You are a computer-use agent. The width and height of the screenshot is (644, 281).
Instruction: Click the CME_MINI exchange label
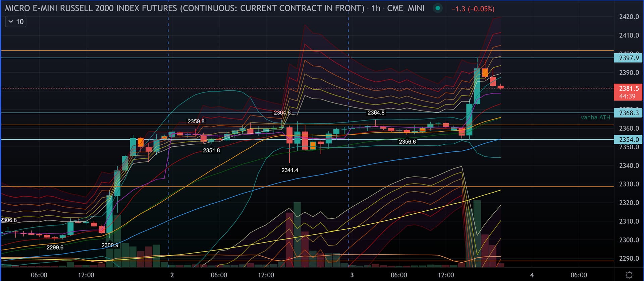[406, 8]
